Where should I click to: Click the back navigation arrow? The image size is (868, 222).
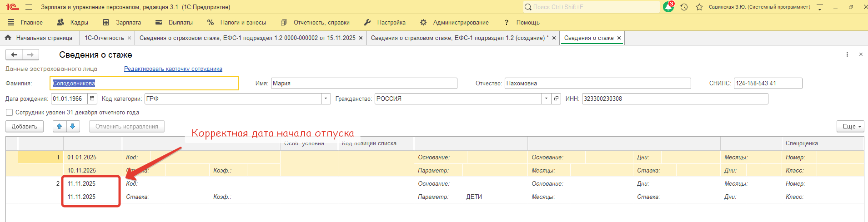[14, 55]
